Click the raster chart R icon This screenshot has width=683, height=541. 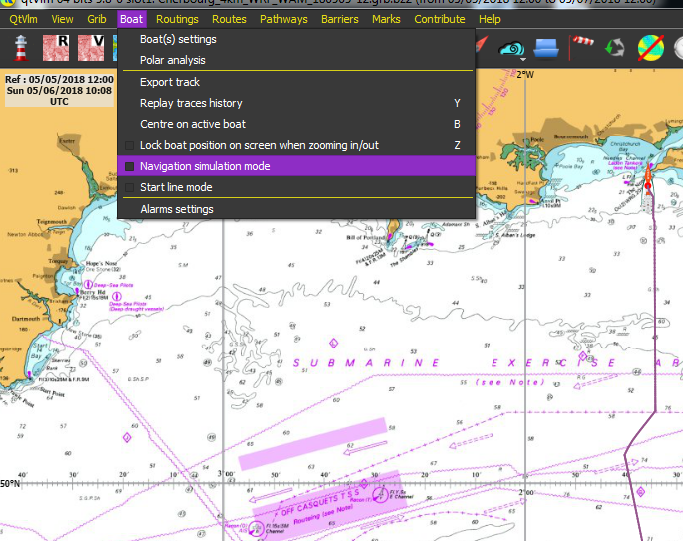click(57, 48)
